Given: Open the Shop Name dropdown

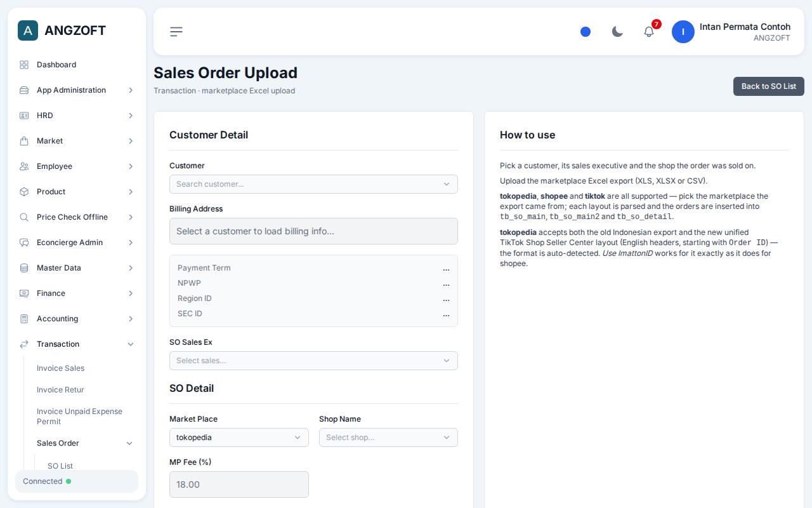Looking at the screenshot, I should pyautogui.click(x=388, y=438).
